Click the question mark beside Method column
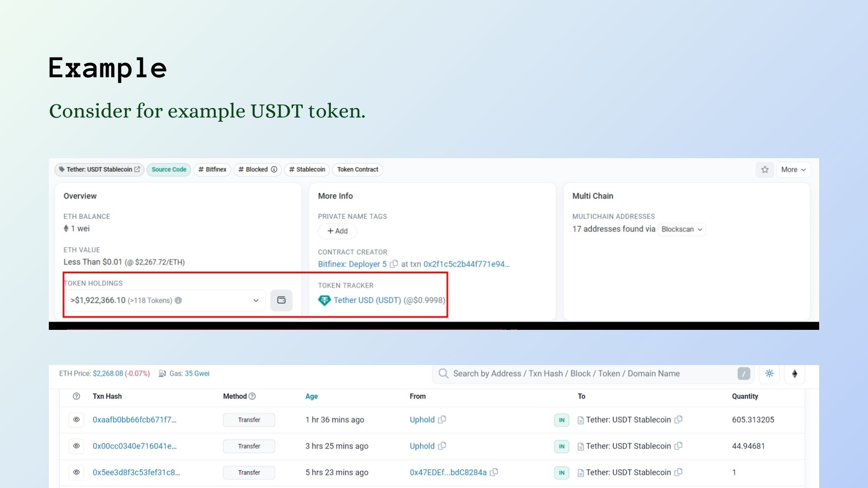Image resolution: width=868 pixels, height=488 pixels. [x=252, y=396]
